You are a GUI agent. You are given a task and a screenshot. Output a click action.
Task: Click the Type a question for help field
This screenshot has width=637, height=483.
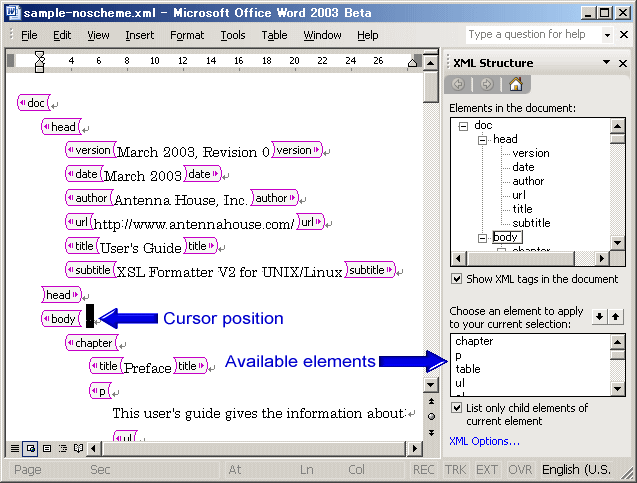click(x=533, y=35)
